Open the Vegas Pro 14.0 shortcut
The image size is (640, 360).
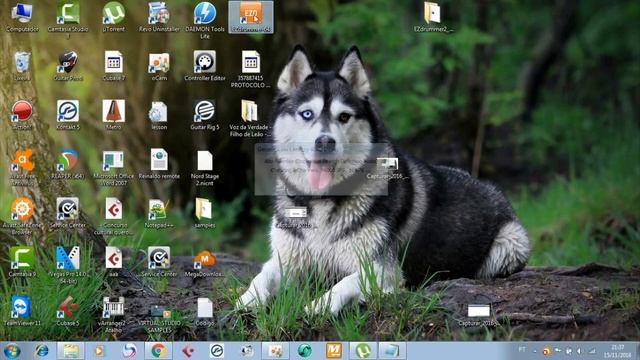click(68, 265)
